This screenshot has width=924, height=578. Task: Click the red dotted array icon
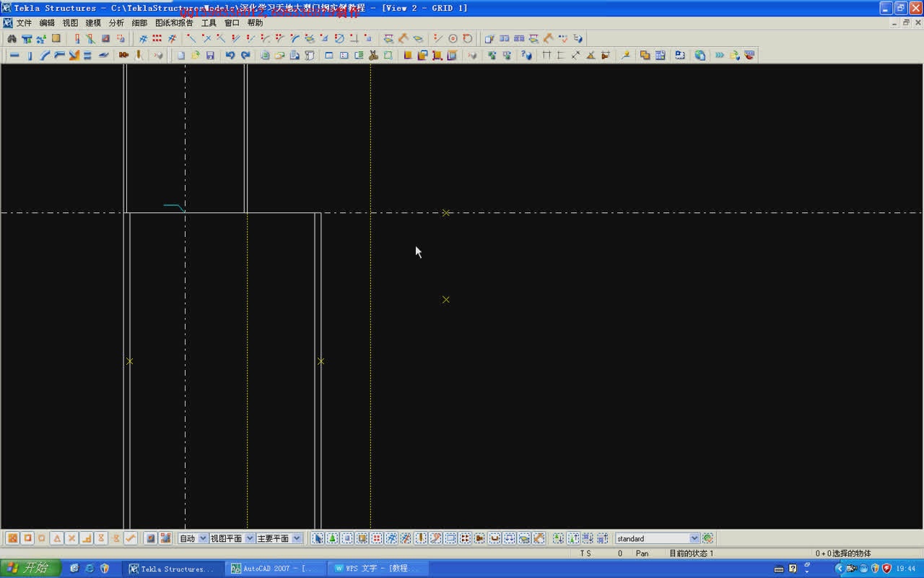(x=157, y=38)
